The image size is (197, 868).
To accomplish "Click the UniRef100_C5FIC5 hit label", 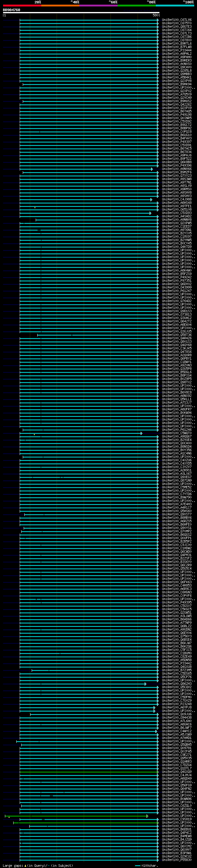I will point(176,650).
